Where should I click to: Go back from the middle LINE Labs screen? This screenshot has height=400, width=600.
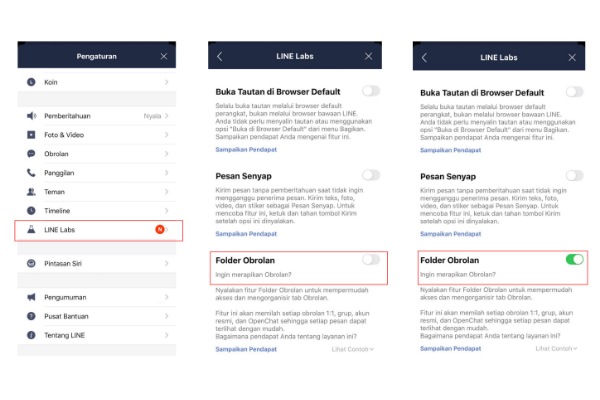[x=220, y=57]
